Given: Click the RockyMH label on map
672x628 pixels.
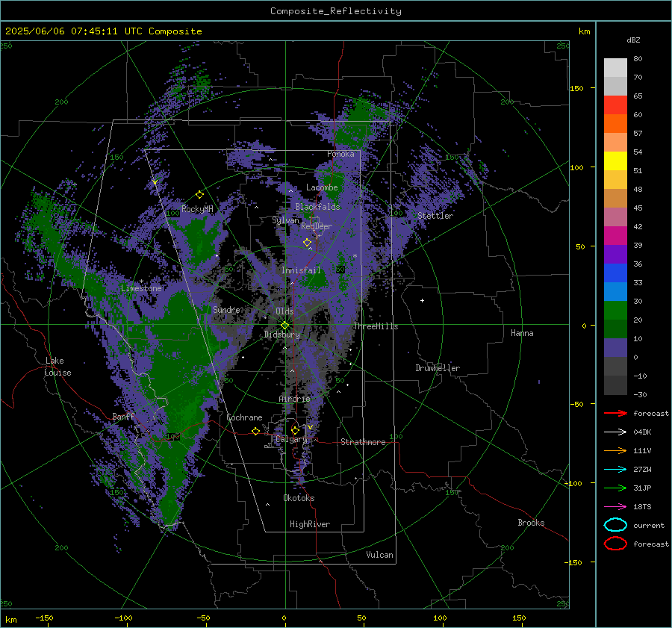Looking at the screenshot, I should coord(197,209).
